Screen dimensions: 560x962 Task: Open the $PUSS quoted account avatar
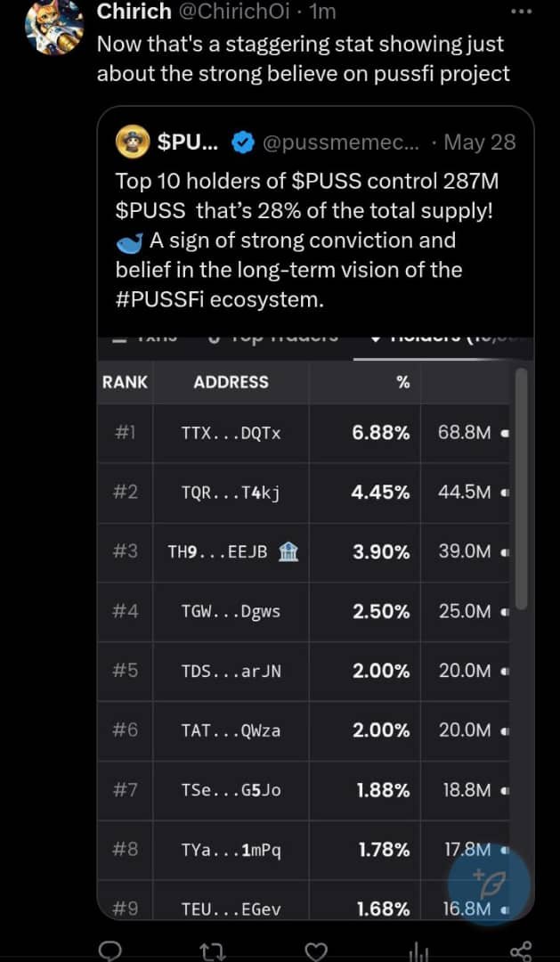click(133, 142)
